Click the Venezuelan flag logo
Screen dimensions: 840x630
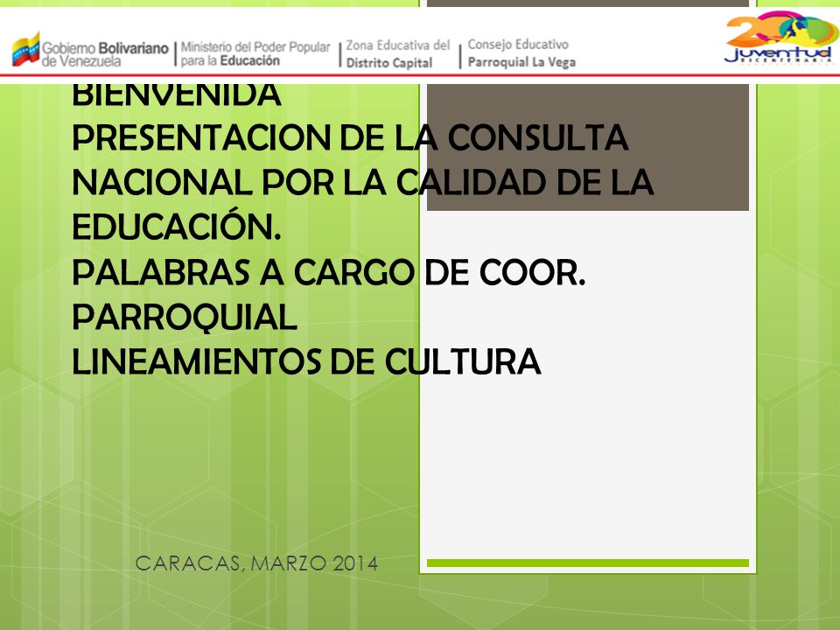point(25,49)
